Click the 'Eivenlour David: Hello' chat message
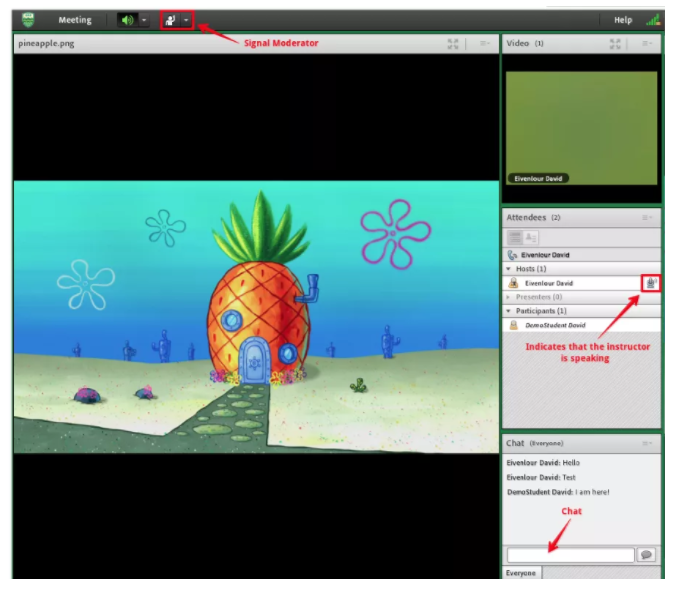 click(543, 463)
